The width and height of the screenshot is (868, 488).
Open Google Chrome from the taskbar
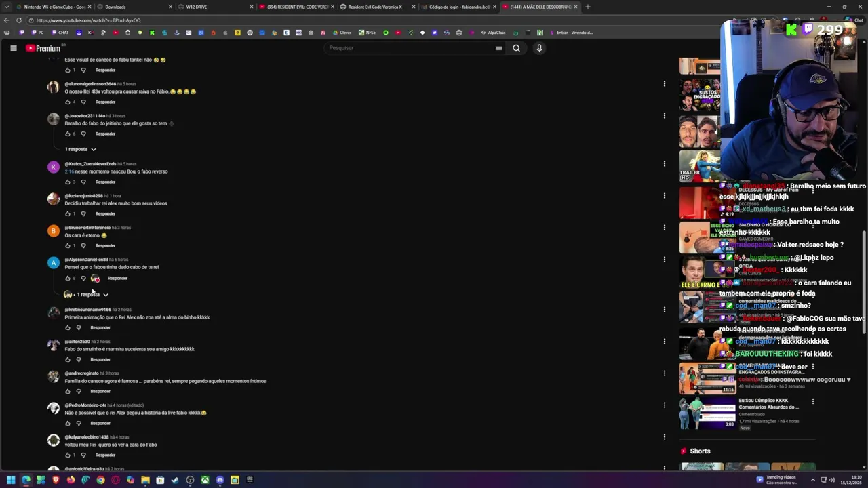coord(100,480)
